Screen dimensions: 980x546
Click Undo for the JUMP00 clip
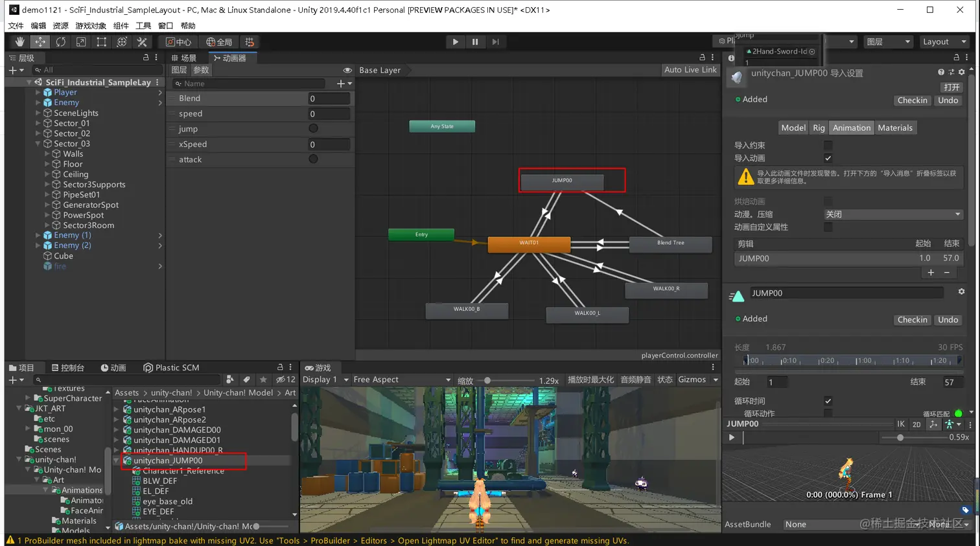948,320
